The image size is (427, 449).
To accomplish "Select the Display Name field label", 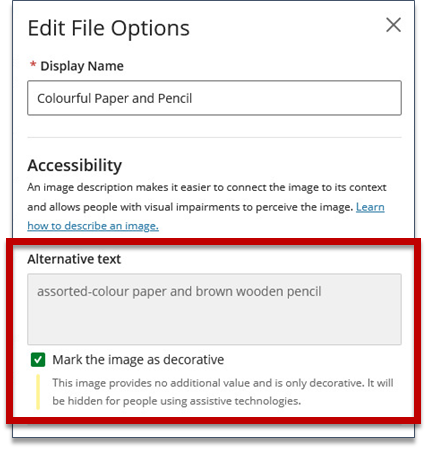I will 82,66.
